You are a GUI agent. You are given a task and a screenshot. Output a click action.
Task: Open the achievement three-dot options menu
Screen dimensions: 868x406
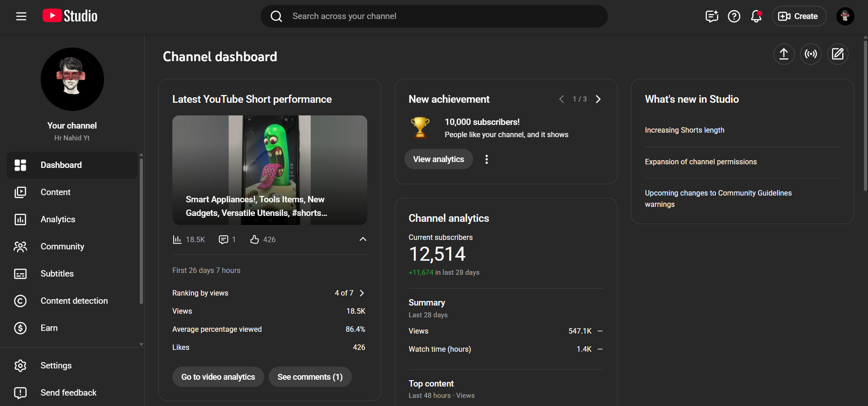[487, 159]
